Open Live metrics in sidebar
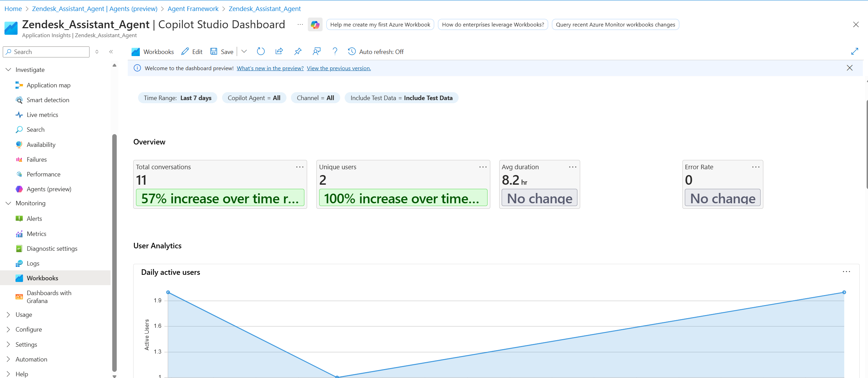 (42, 115)
